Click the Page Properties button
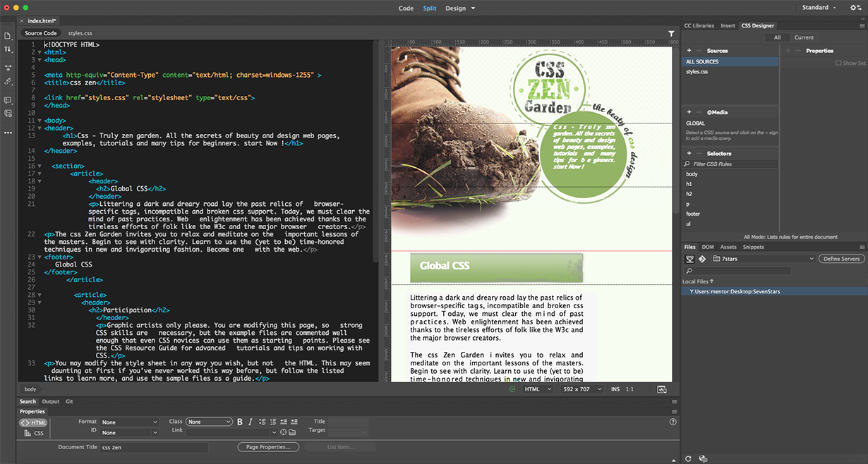 coord(268,447)
